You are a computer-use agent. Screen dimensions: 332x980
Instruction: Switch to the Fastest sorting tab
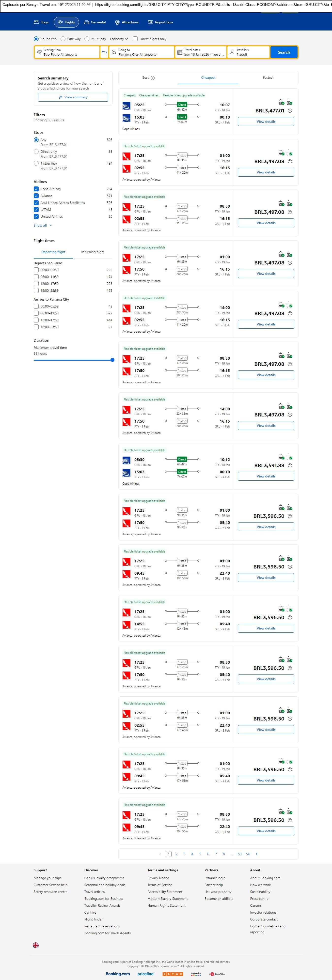[x=268, y=78]
